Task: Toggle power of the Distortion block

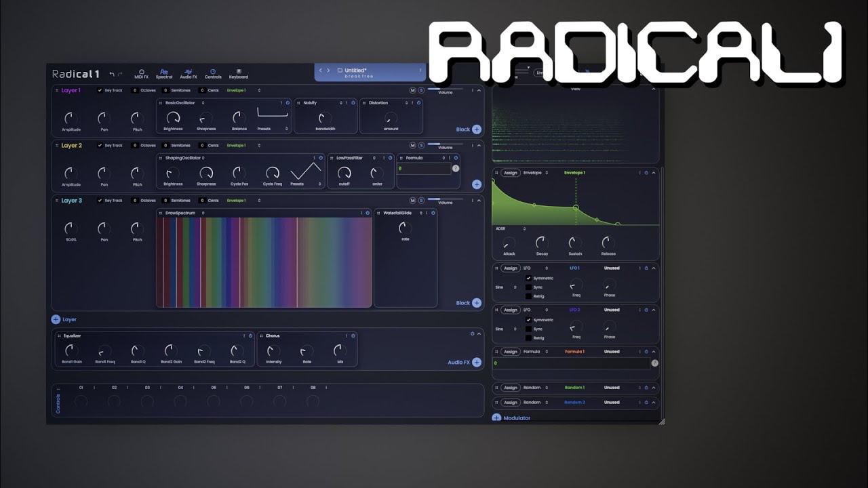Action: click(x=418, y=103)
